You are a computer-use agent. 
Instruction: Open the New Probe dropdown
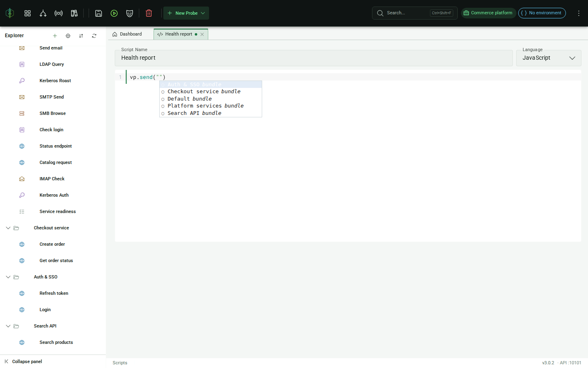[186, 13]
